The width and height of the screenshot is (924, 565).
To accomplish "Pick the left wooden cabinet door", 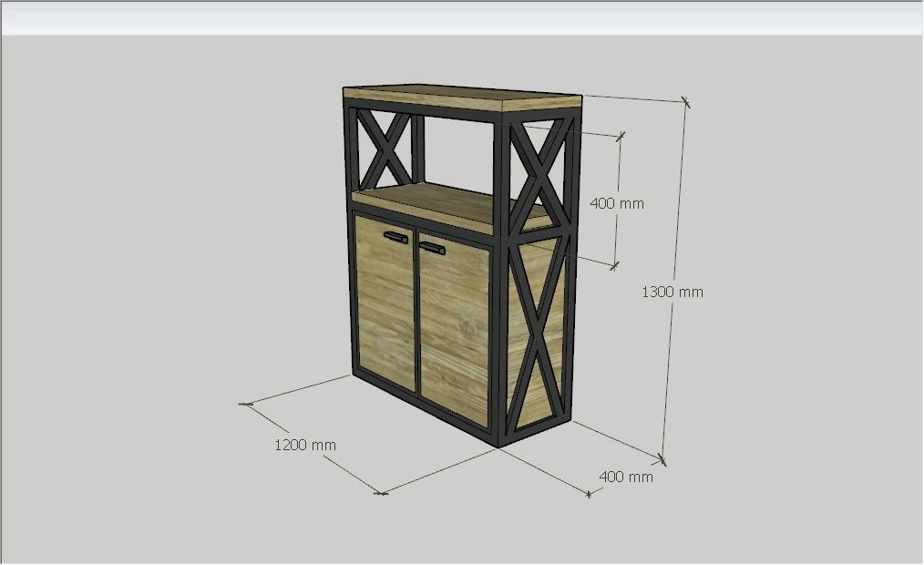I will (385, 303).
